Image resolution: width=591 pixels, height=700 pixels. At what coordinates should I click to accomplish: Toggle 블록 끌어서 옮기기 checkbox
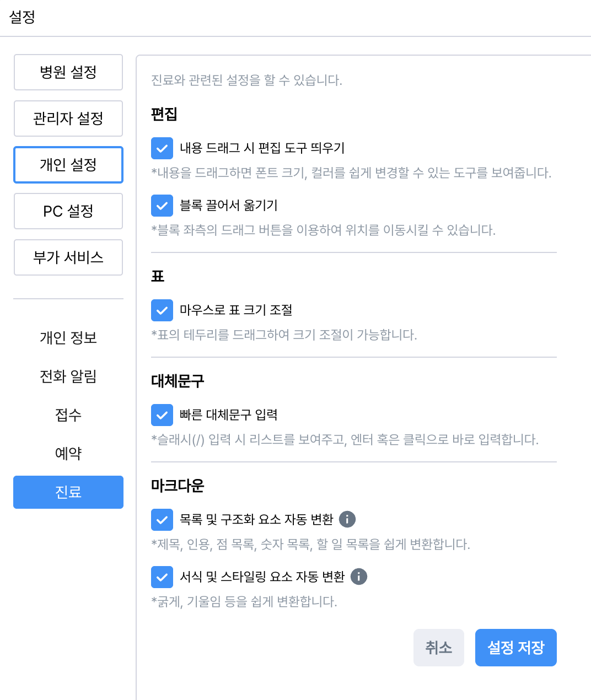(162, 206)
